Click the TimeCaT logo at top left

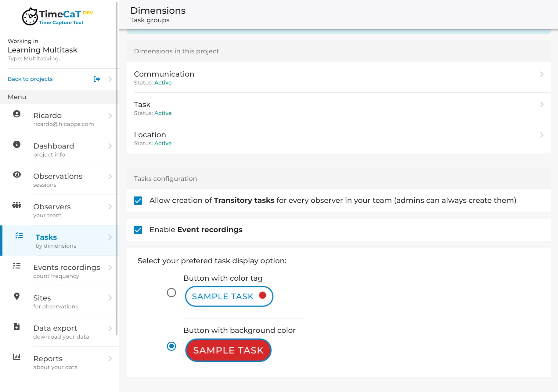[x=57, y=16]
